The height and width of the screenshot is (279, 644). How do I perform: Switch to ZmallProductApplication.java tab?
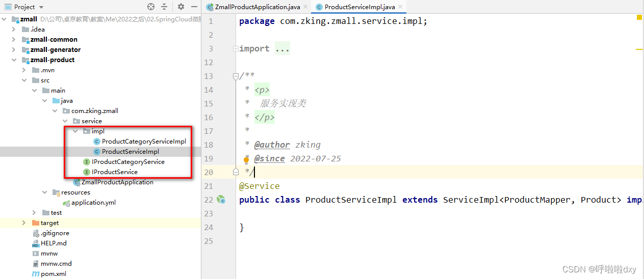pos(257,7)
